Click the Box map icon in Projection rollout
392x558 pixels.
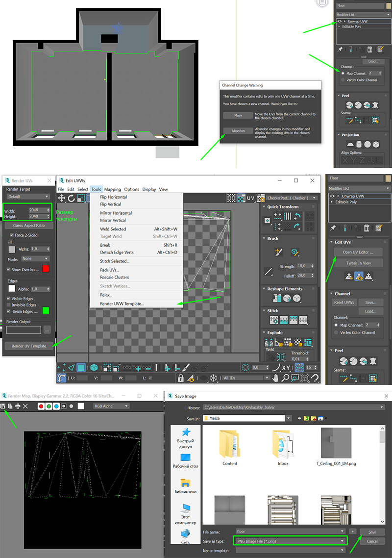pos(376,144)
